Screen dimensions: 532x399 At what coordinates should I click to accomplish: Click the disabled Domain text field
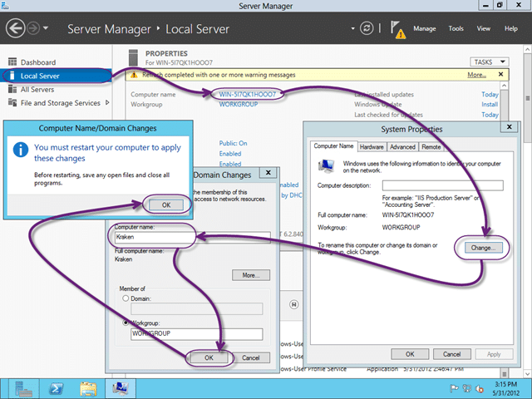click(197, 308)
